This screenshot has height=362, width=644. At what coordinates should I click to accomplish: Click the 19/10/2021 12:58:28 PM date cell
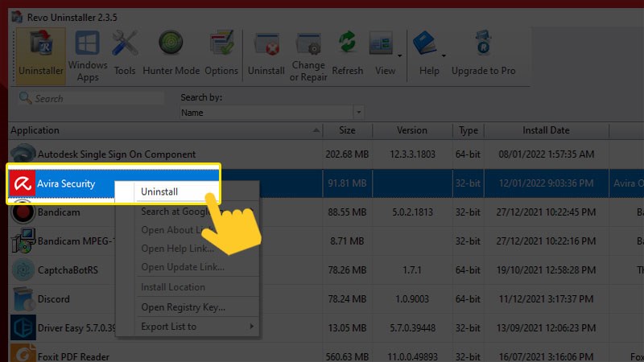(x=546, y=270)
